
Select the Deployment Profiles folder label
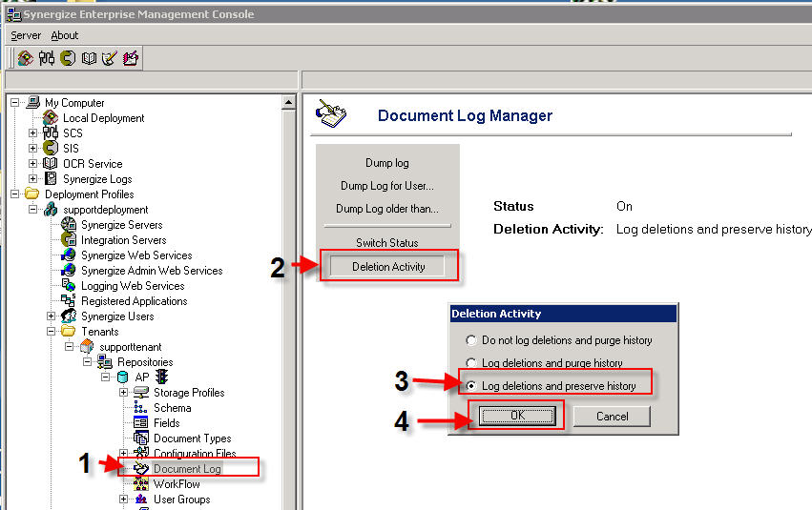90,194
